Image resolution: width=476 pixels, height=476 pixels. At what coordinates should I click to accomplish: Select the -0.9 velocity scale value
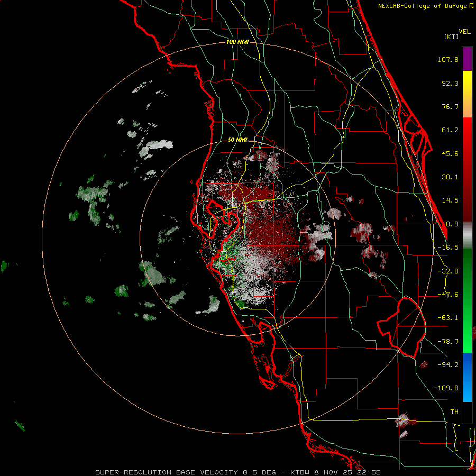(x=450, y=224)
